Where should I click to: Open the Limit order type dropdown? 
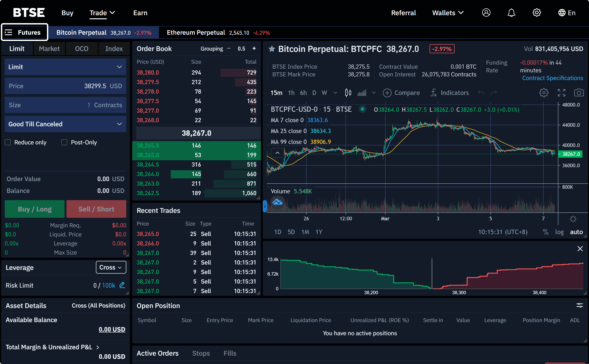click(x=65, y=67)
